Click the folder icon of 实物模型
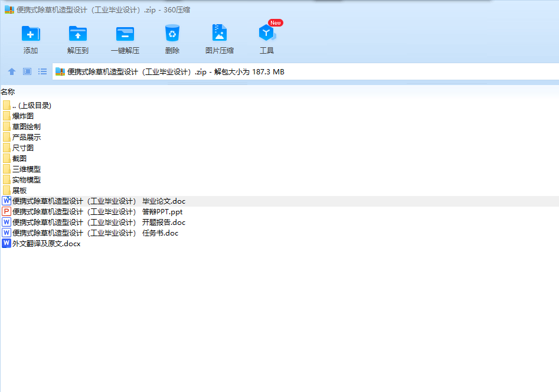This screenshot has height=392, width=559. pyautogui.click(x=6, y=180)
